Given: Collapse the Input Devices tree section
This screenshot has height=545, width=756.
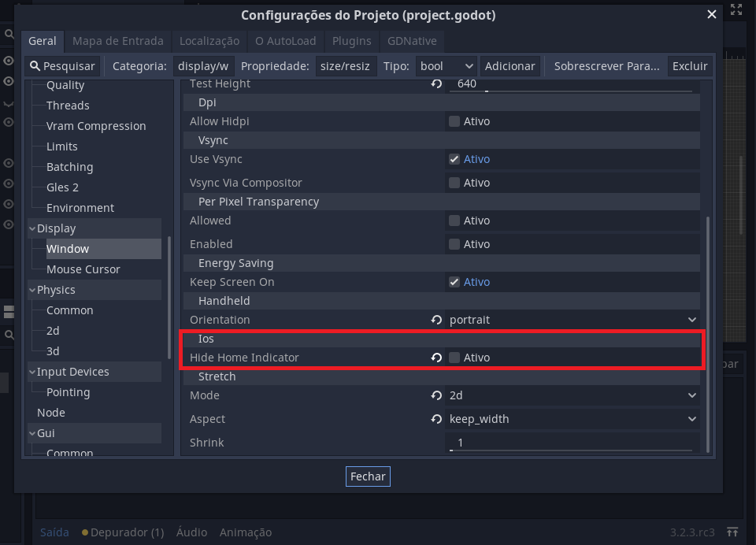Looking at the screenshot, I should (x=32, y=372).
